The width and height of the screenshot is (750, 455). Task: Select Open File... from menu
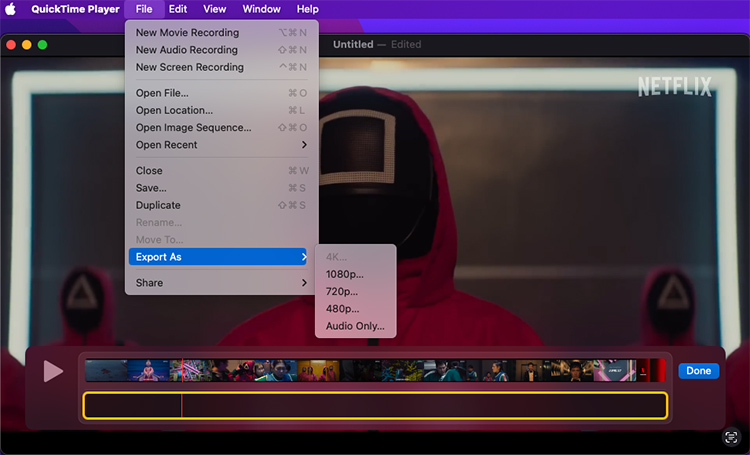point(221,93)
